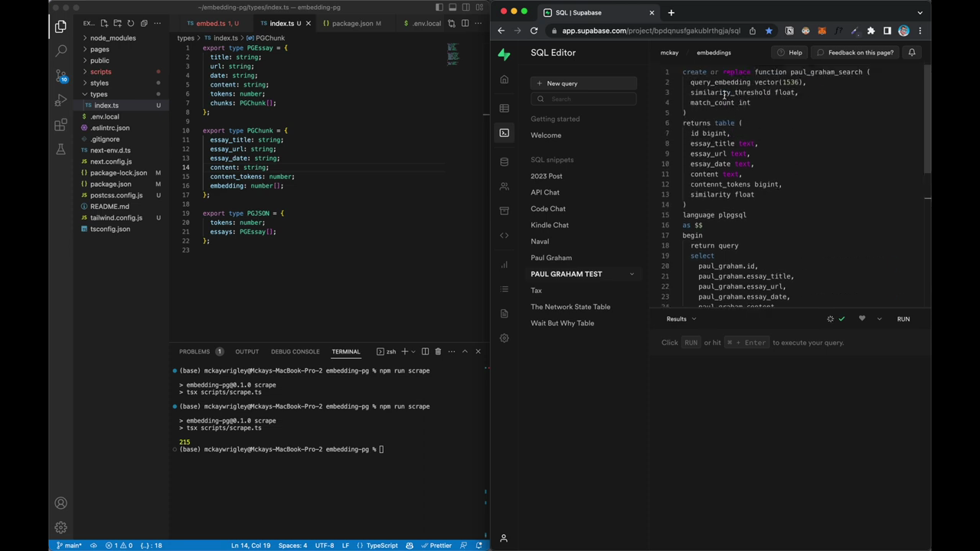Open Supabase Storage icon in sidebar
Screen dimensions: 980x551
(504, 210)
